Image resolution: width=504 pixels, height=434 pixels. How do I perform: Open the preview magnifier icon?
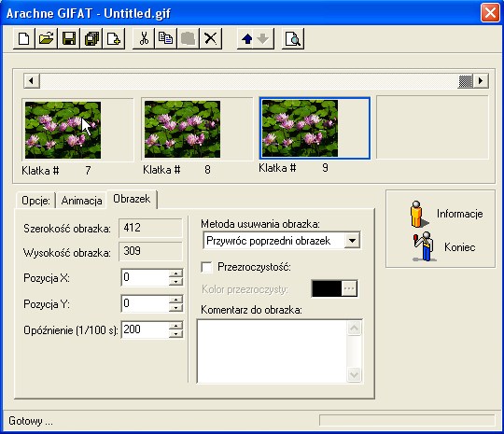point(293,39)
